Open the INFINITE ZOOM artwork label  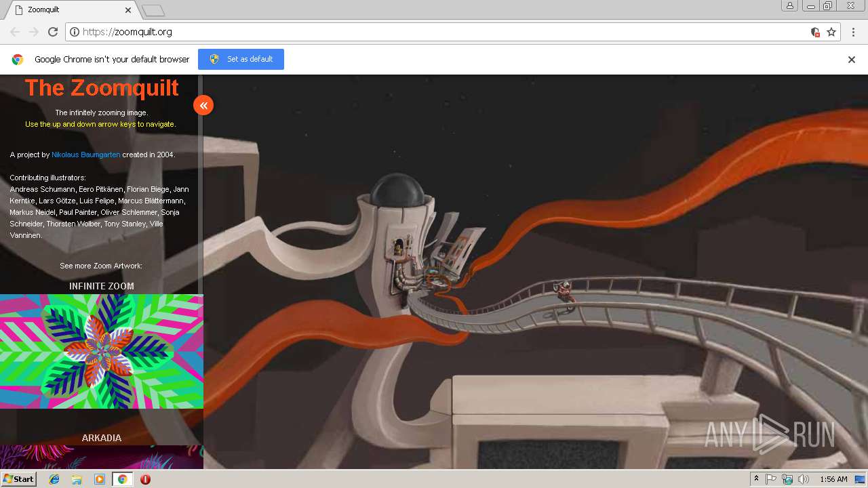(x=102, y=286)
